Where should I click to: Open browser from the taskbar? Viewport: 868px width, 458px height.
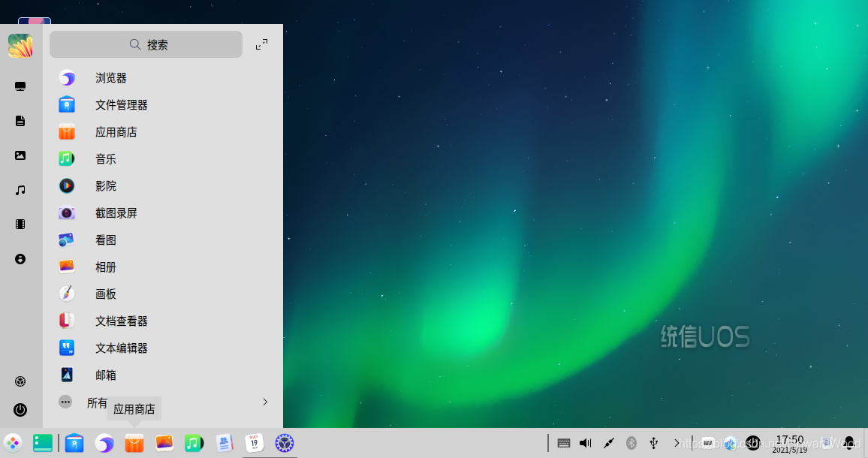pos(104,443)
